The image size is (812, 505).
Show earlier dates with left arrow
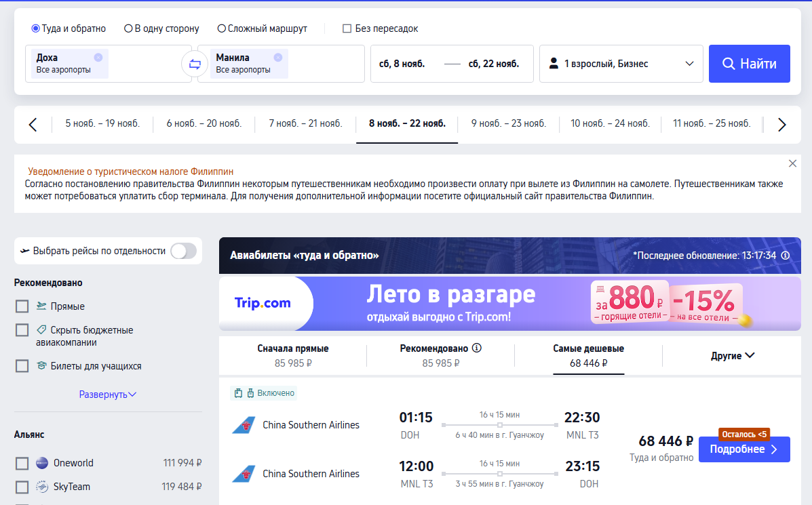(33, 125)
